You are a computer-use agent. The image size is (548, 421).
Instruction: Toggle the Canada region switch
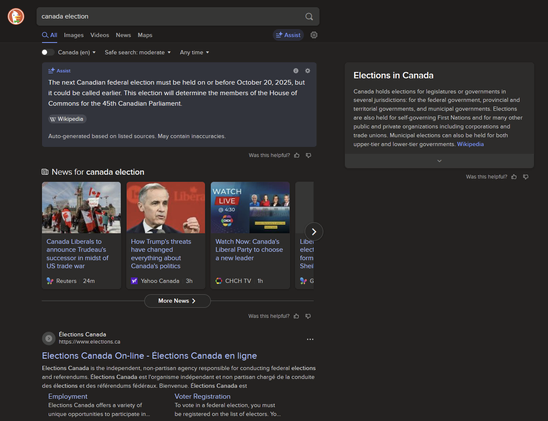[x=48, y=52]
